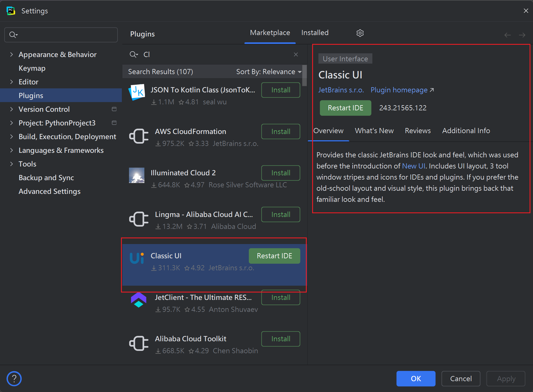The height and width of the screenshot is (392, 533).
Task: Click Restart IDE in plugin details panel
Action: (x=346, y=108)
